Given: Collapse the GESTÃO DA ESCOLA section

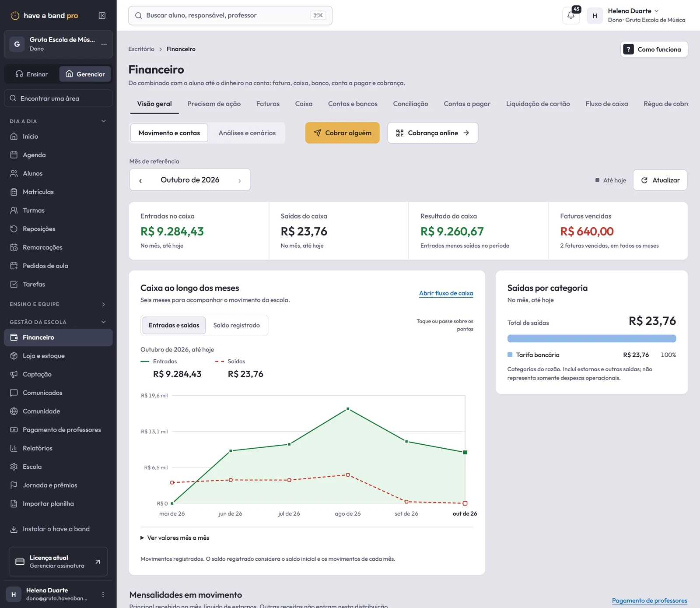Looking at the screenshot, I should 104,322.
